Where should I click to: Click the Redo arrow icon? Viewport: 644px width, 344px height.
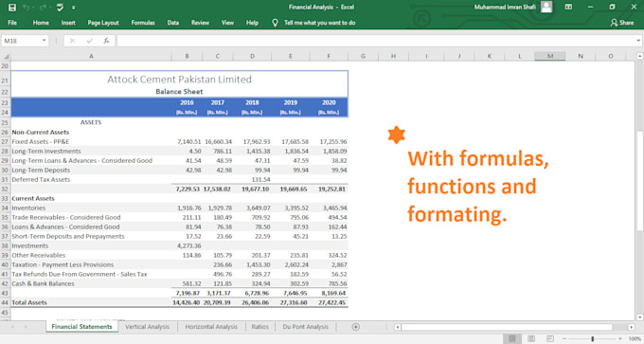pos(44,8)
